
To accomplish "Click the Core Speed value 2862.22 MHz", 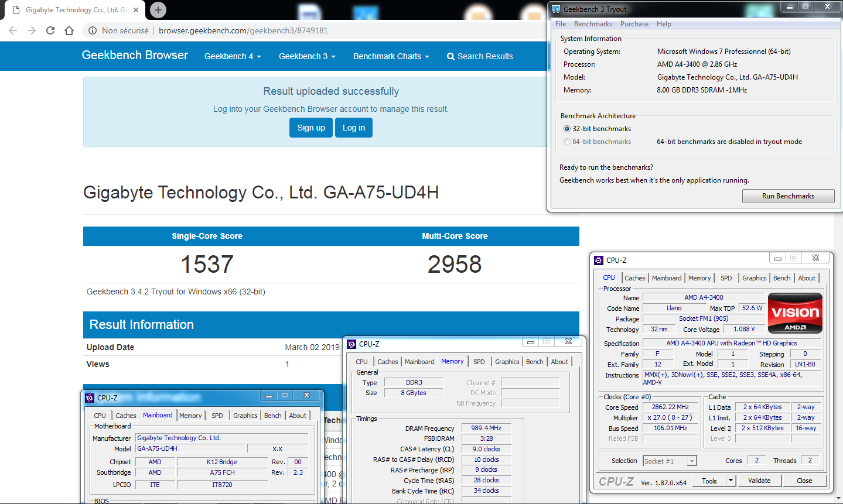I will [x=670, y=407].
